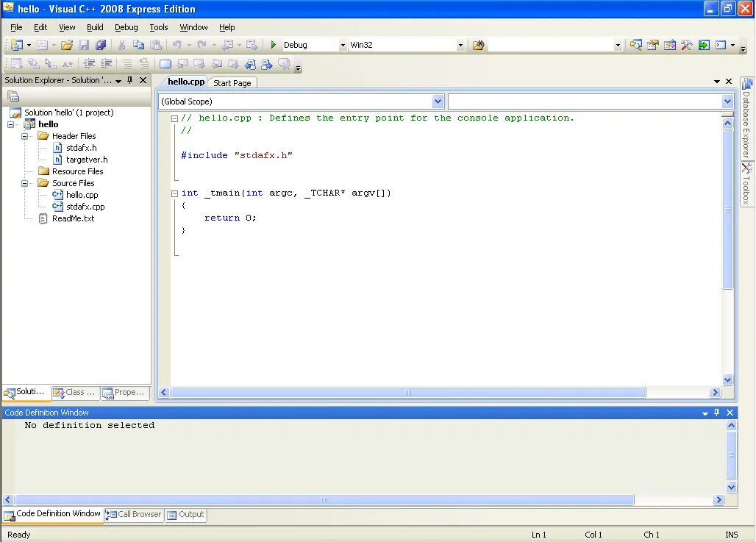Viewport: 756px width, 542px height.
Task: Click the Toggle Bookmark rectangle icon
Action: [165, 64]
